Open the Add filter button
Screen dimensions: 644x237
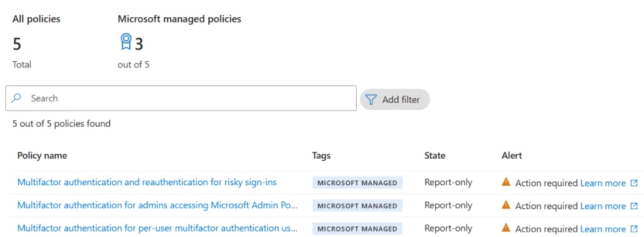[x=394, y=100]
